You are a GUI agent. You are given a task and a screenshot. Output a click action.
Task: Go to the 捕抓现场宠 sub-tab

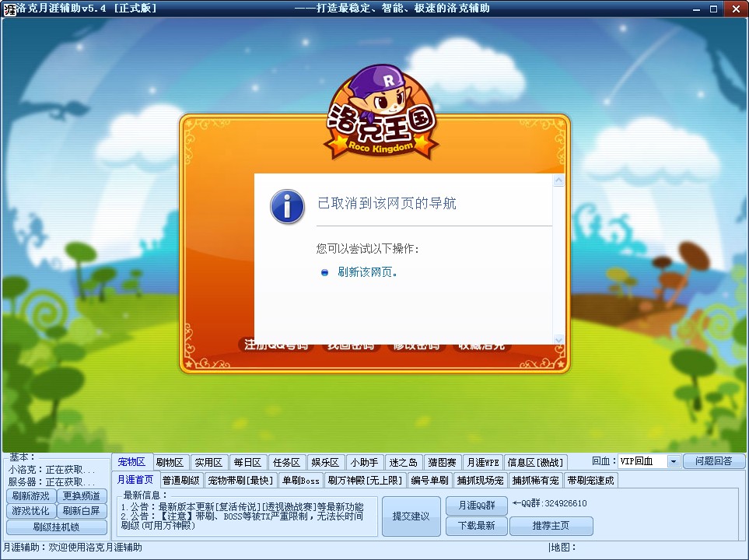tap(481, 480)
